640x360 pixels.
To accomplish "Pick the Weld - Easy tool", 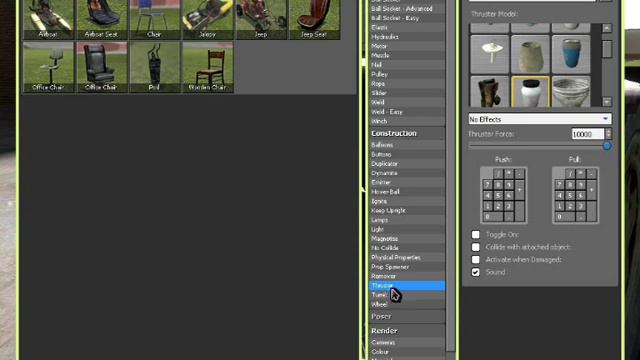I will 407,112.
